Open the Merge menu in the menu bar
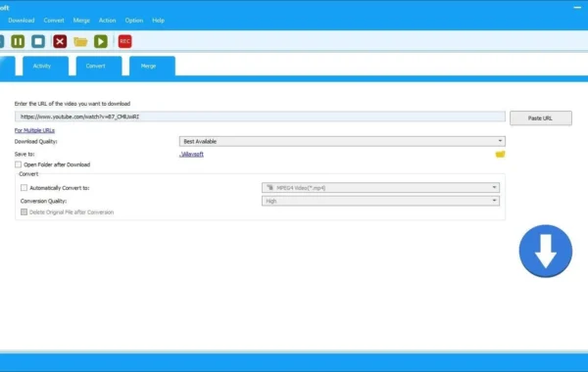Image resolution: width=588 pixels, height=372 pixels. (81, 21)
